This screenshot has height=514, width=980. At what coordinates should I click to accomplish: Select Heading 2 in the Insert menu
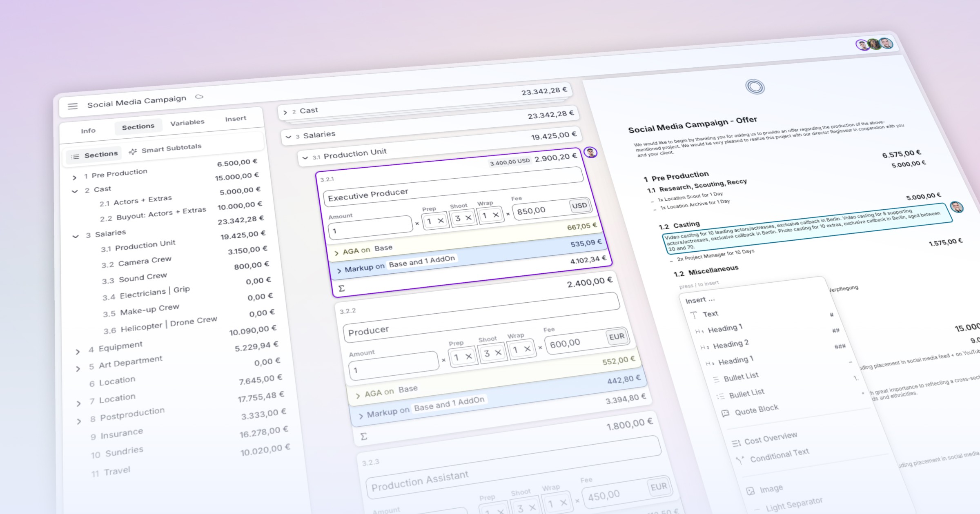pyautogui.click(x=731, y=344)
